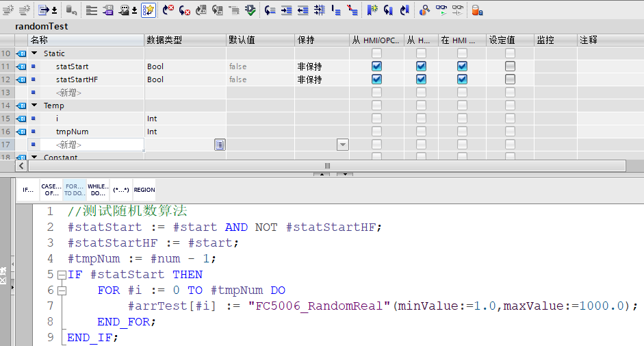Click the 注释 column header

[x=610, y=40]
